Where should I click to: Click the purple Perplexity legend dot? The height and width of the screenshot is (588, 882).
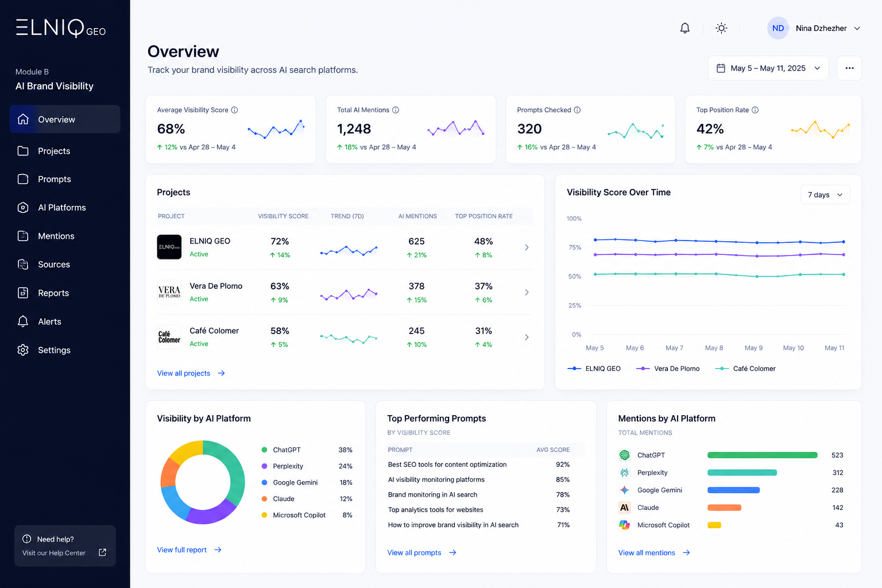tap(264, 466)
